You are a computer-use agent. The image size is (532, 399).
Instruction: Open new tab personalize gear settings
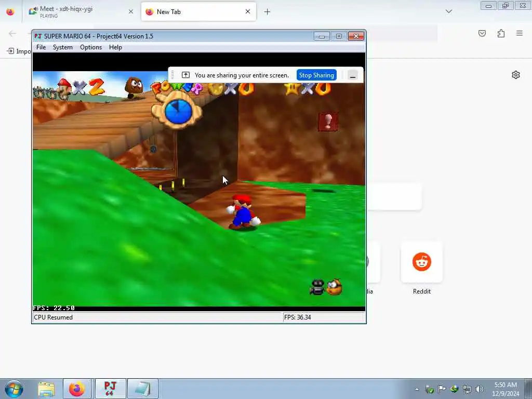coord(516,75)
